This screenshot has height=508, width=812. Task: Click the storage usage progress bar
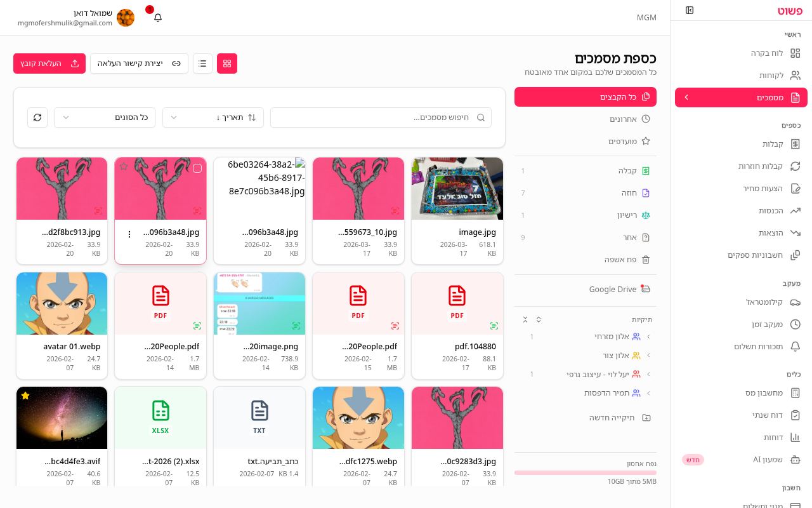[585, 472]
